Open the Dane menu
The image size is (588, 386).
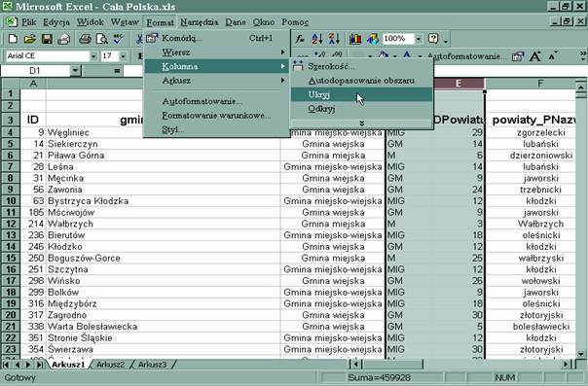[236, 22]
